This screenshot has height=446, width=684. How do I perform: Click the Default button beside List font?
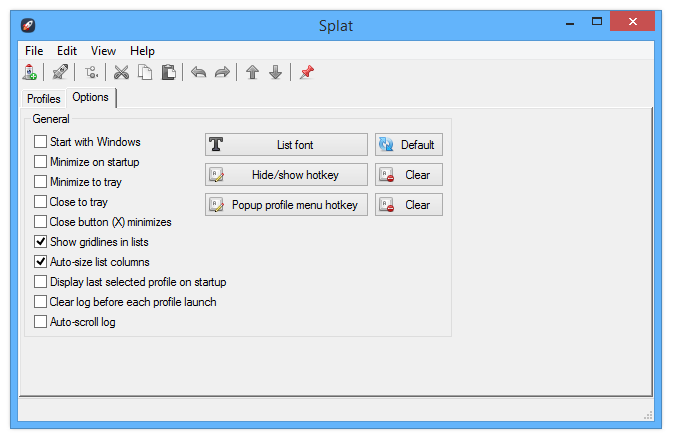pos(408,145)
